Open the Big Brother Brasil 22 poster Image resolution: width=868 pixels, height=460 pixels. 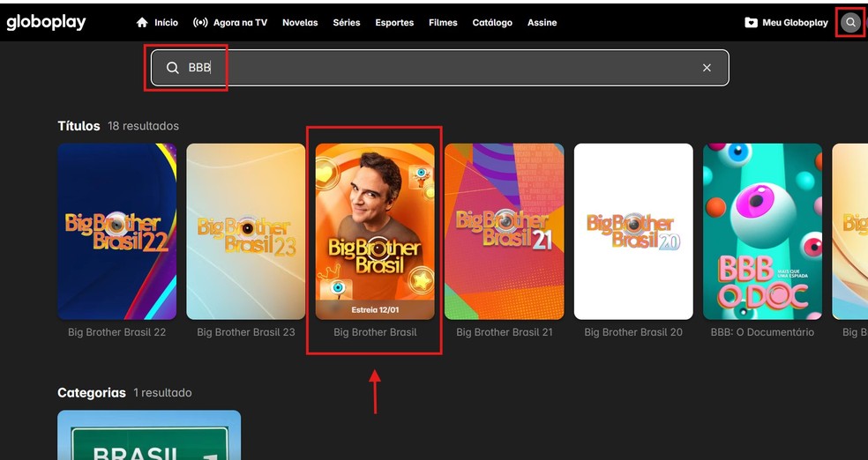[116, 232]
